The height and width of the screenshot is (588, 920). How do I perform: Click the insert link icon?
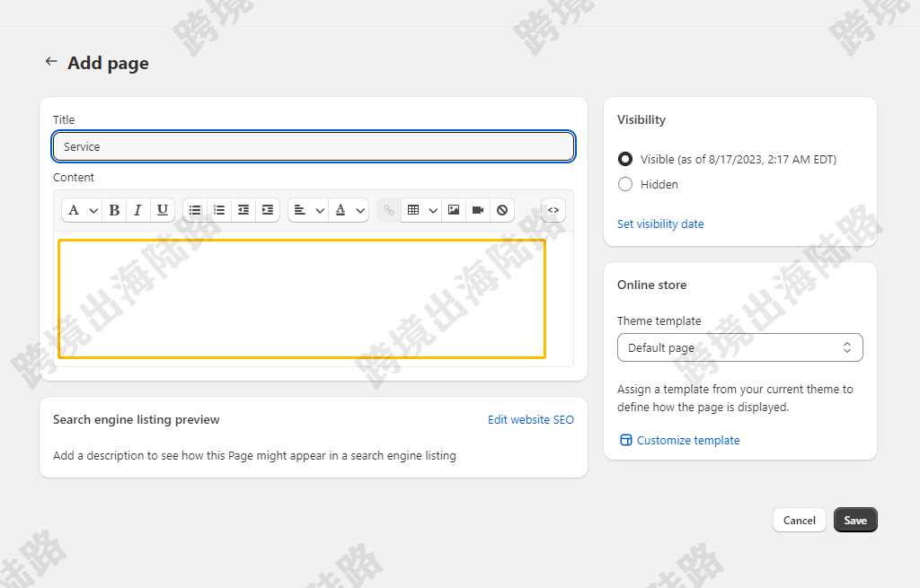coord(388,210)
